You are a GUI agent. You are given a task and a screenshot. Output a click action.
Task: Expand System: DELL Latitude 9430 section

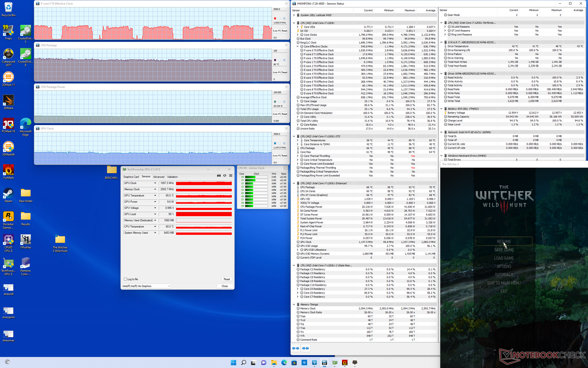coord(294,15)
